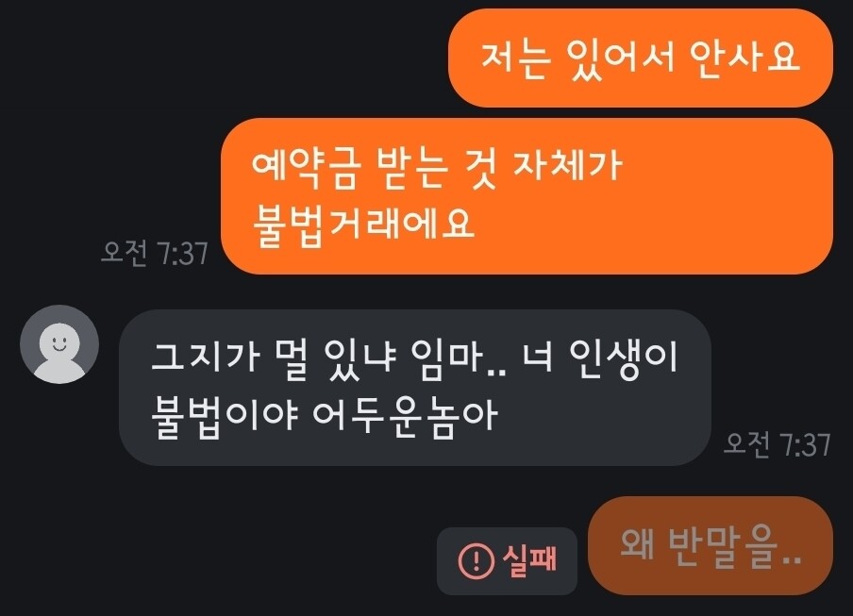This screenshot has height=616, width=853.
Task: Click the word '불법이야' in the received message
Action: coord(225,416)
